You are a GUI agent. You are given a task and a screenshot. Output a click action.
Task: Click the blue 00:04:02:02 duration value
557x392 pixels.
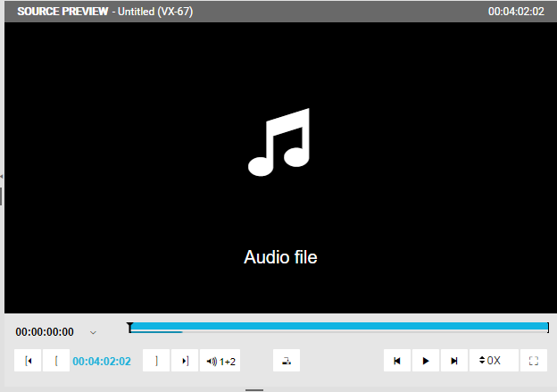102,362
